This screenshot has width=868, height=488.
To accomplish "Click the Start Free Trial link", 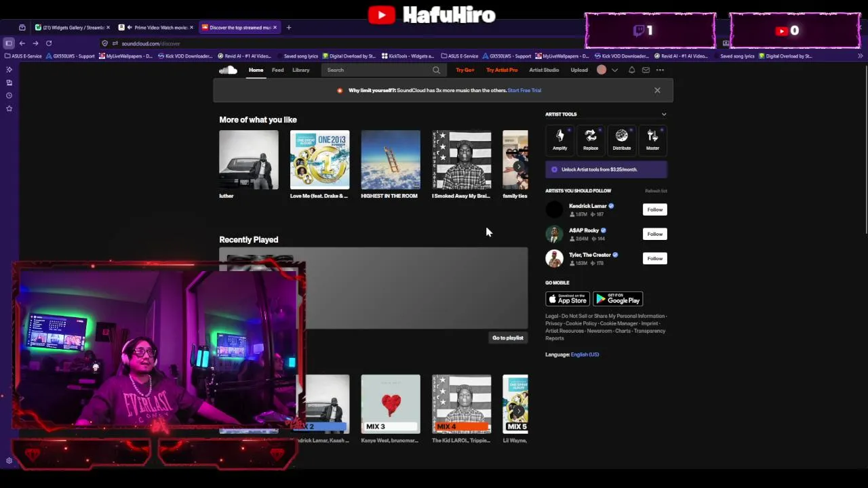I will click(x=524, y=90).
